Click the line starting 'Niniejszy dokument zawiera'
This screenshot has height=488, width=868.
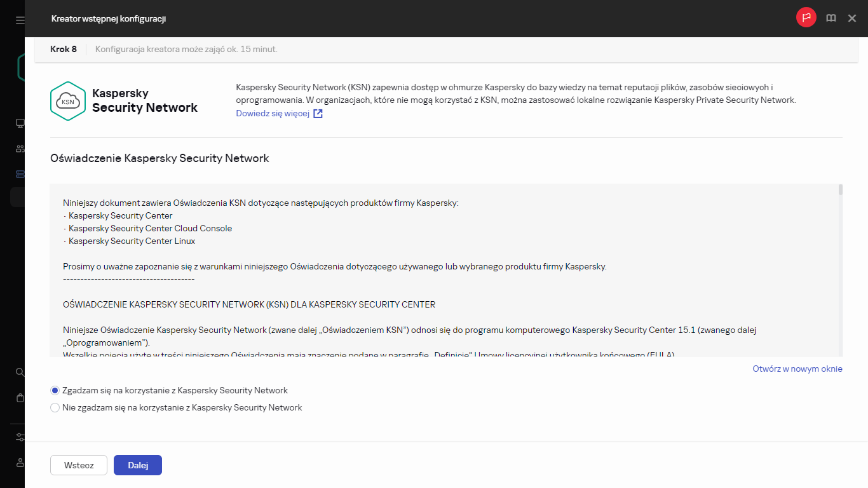click(x=261, y=203)
